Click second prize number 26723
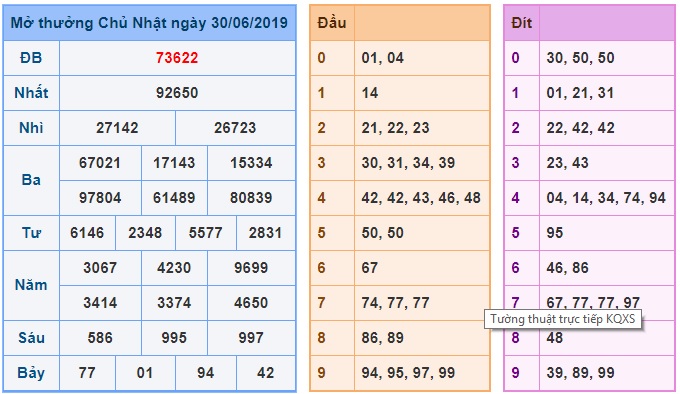Screen dimensions: 680x394 [x=235, y=128]
